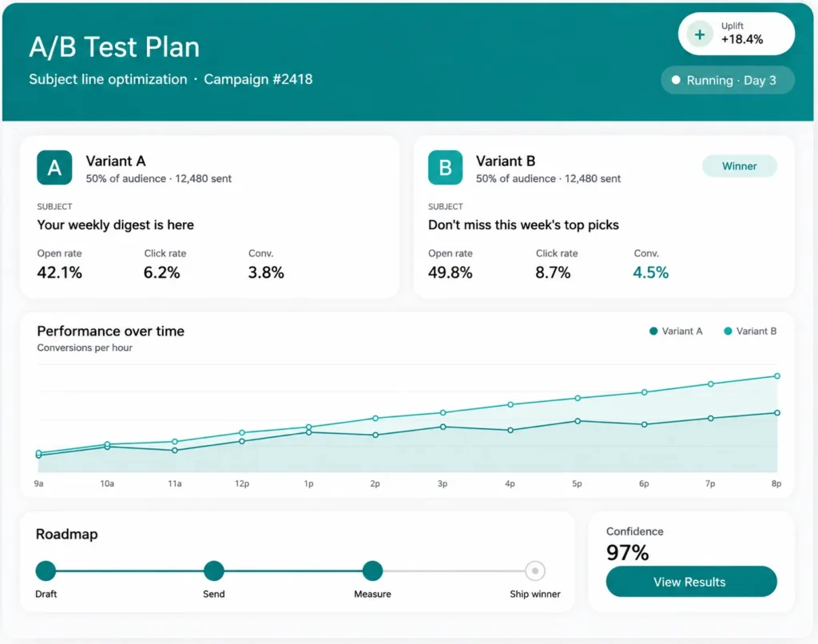Click the Campaign #2418 header text
The width and height of the screenshot is (818, 644).
tap(258, 79)
